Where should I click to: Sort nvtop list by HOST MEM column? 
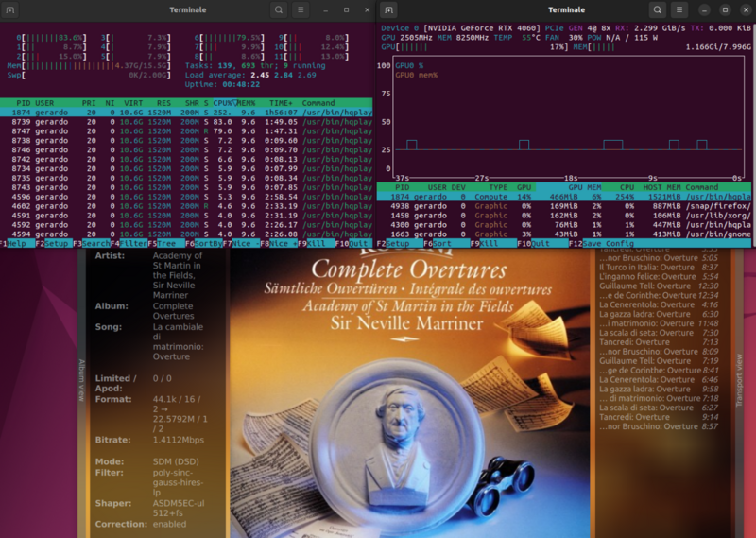tap(661, 187)
